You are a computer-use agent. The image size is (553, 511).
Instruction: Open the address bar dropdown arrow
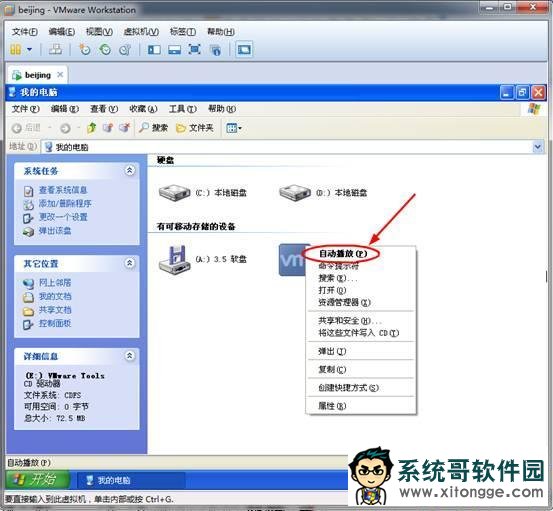coord(537,146)
